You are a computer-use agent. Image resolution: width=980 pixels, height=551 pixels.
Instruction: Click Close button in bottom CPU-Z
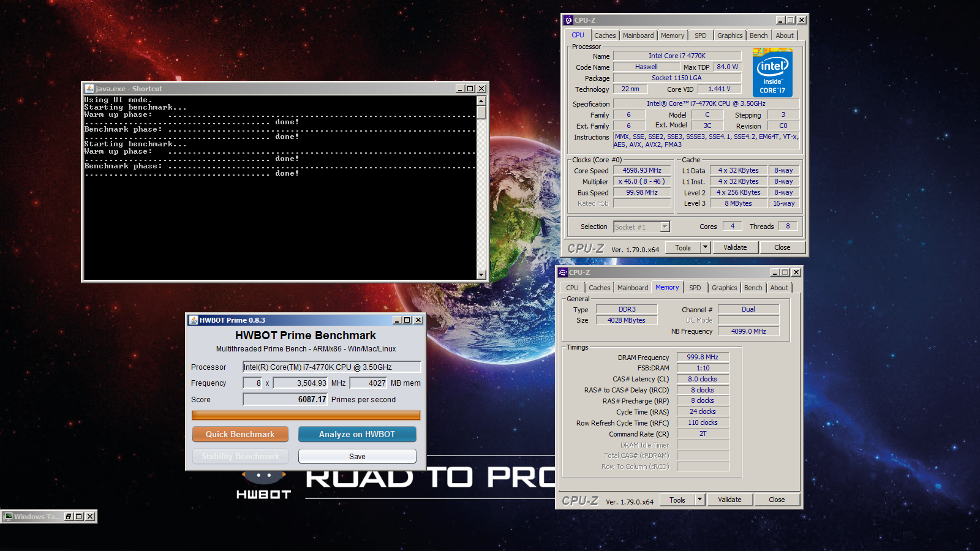(777, 500)
